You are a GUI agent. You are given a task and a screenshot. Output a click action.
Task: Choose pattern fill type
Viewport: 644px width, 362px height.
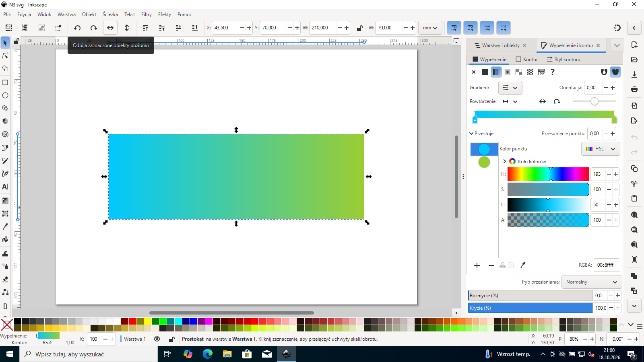click(x=530, y=72)
